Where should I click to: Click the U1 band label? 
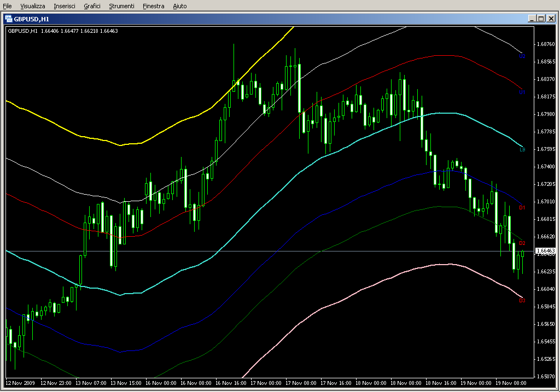522,92
